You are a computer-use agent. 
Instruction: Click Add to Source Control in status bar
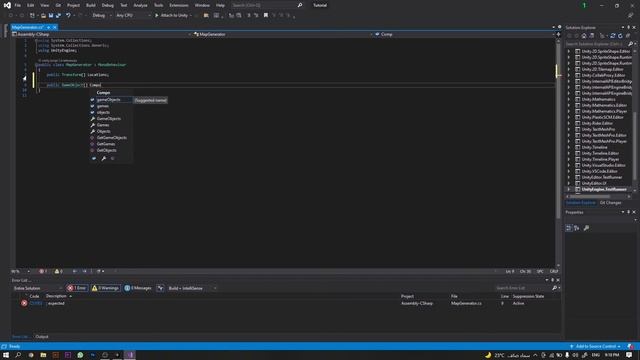tap(595, 347)
